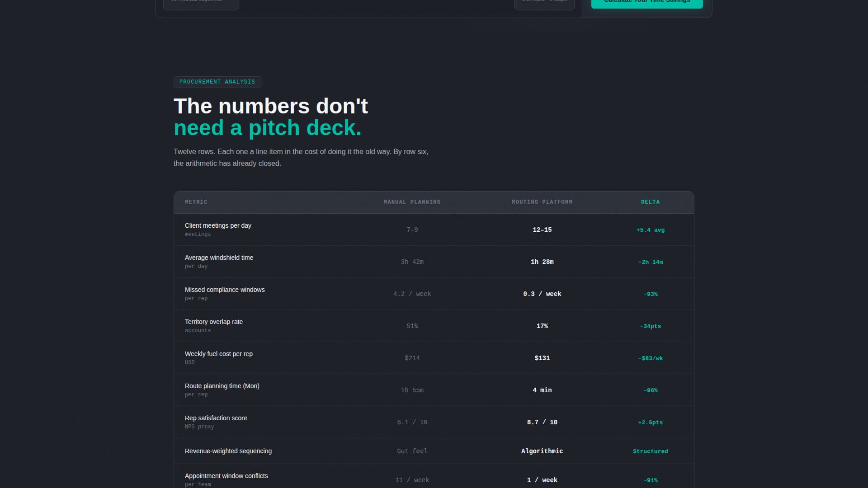This screenshot has width=868, height=488.
Task: Select the Revenue-weighted sequencing row
Action: (x=434, y=451)
